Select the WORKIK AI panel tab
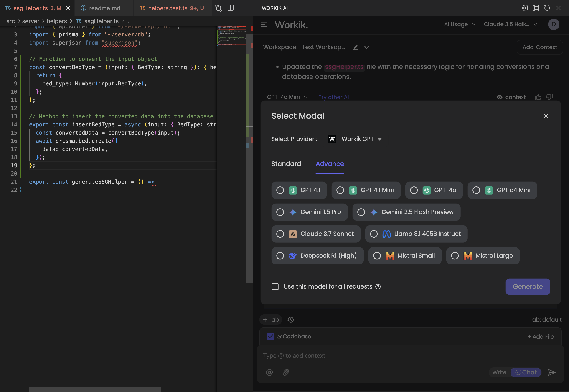This screenshot has width=569, height=392. (x=274, y=8)
